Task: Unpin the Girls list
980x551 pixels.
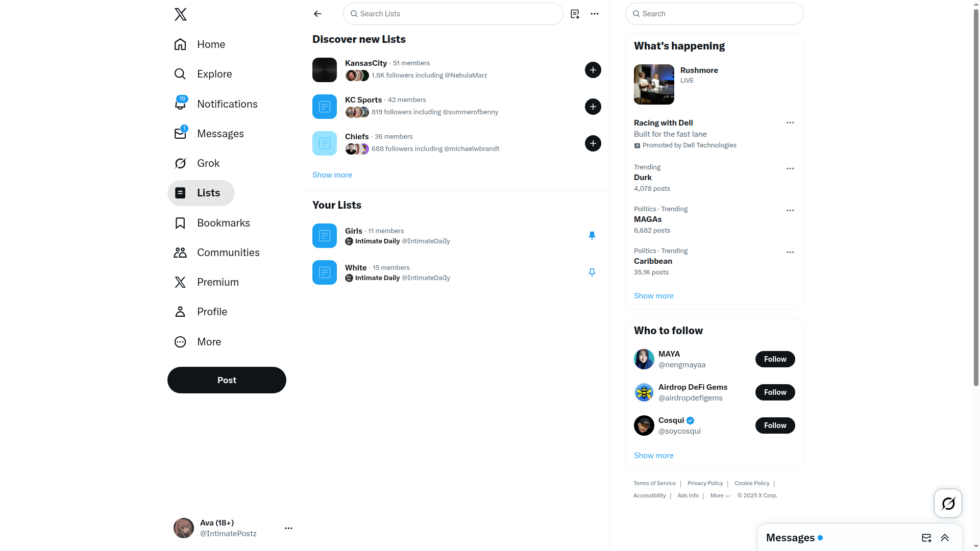Action: (592, 236)
